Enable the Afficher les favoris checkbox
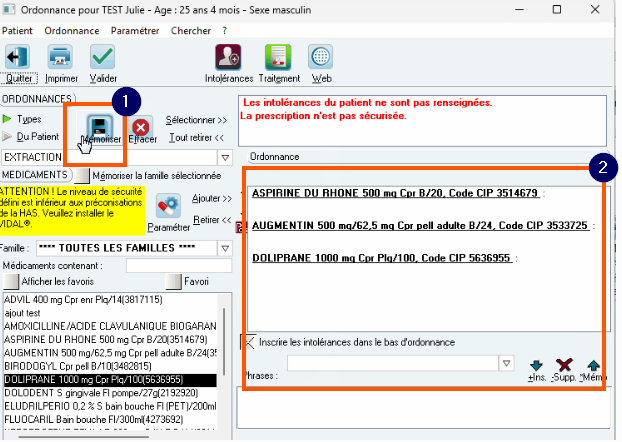622x442 pixels. tap(11, 281)
